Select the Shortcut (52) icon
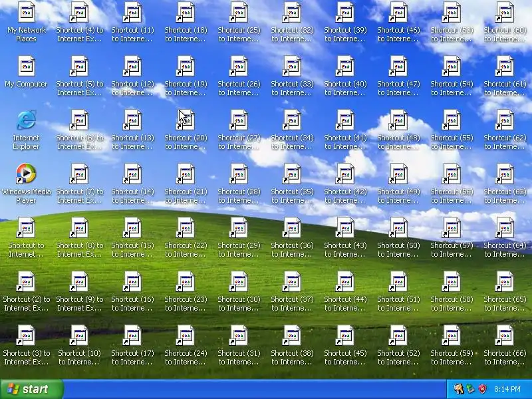This screenshot has height=399, width=532. [398, 336]
